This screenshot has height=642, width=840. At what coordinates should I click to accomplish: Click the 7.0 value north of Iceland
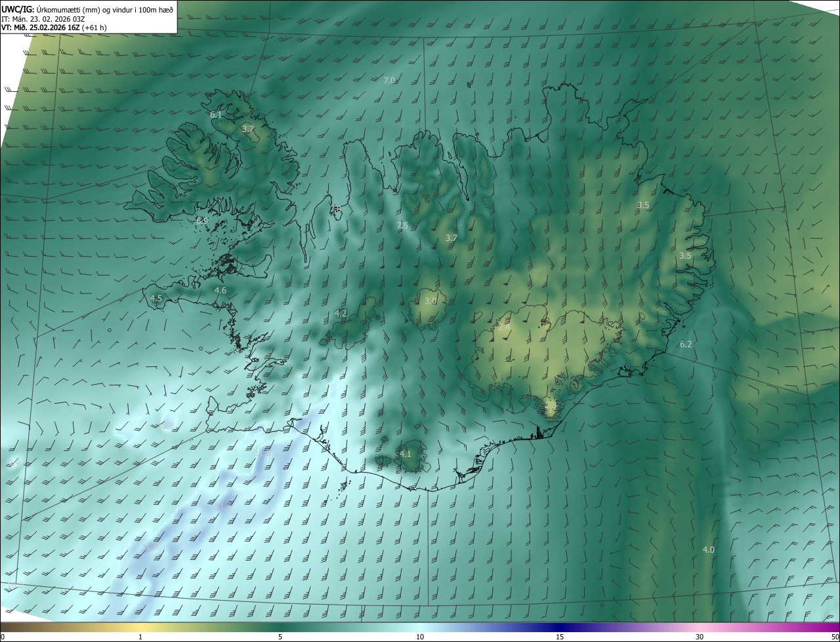(389, 80)
